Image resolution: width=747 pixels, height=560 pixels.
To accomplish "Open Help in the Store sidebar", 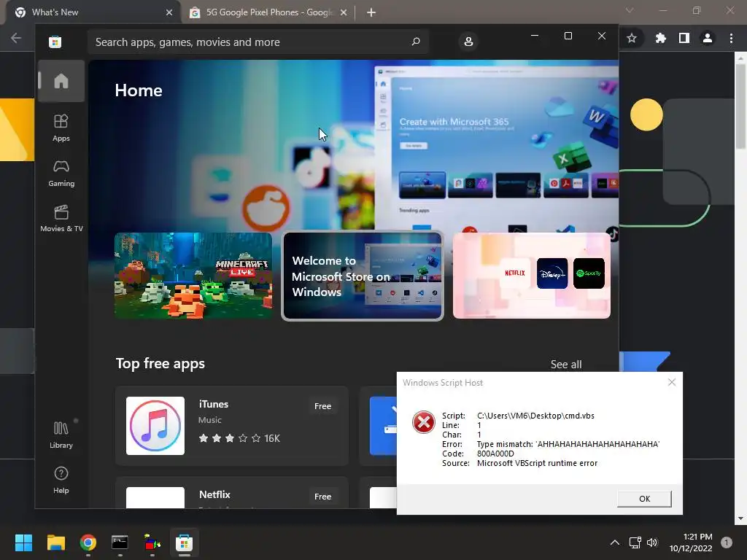I will [61, 480].
